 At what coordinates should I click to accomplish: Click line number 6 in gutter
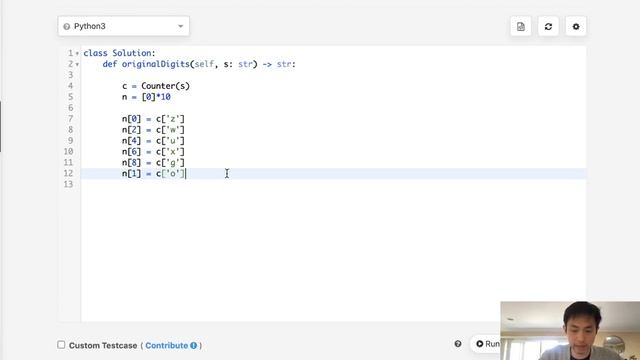click(x=71, y=108)
